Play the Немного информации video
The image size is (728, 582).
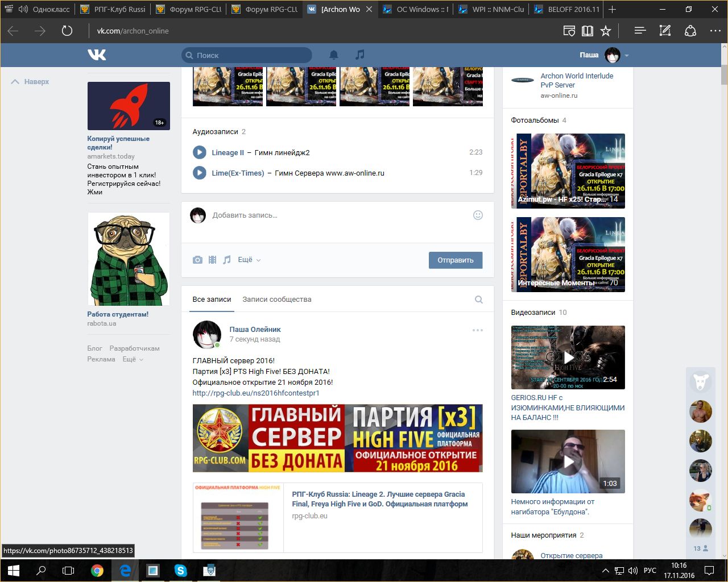568,462
